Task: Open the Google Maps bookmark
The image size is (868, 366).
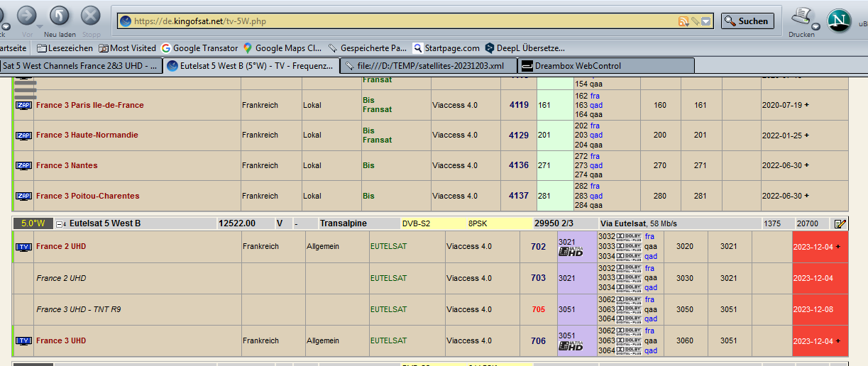Action: (x=282, y=48)
